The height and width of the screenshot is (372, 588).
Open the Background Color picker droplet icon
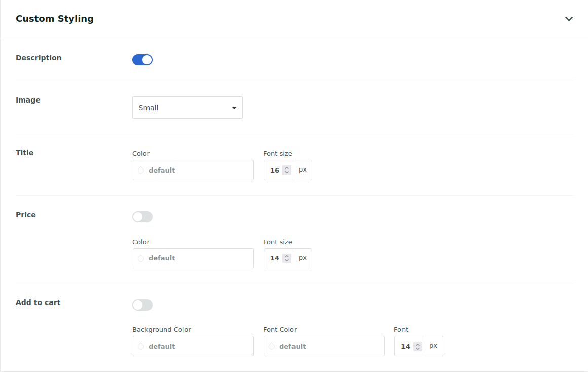coord(140,346)
